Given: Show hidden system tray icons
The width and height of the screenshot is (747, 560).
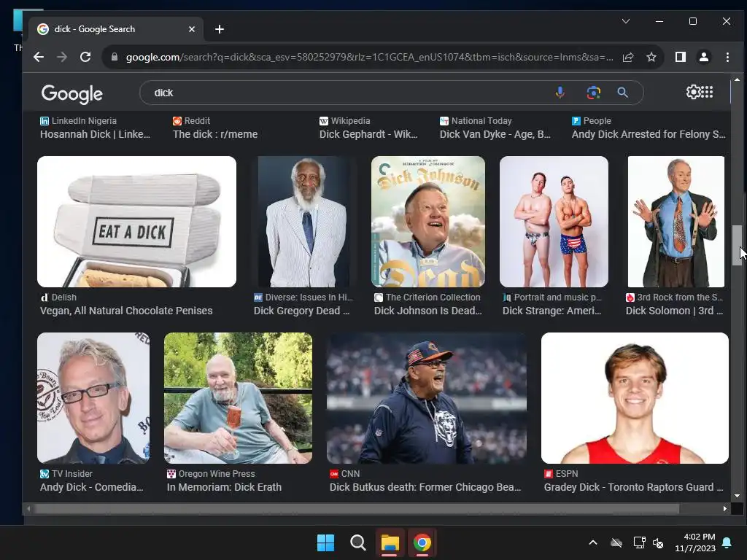Looking at the screenshot, I should coord(593,542).
